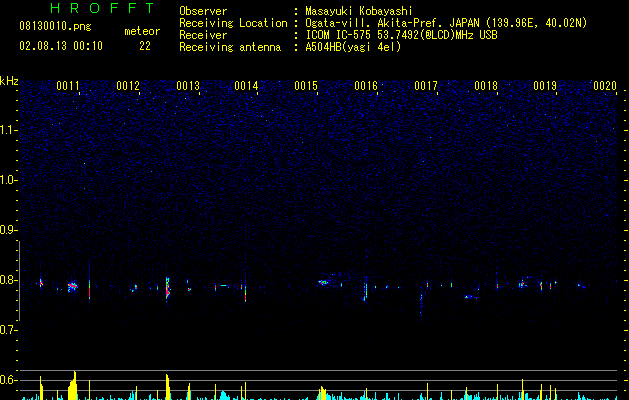Click time marker 0011
Screen dimensions: 629x400
coord(68,86)
